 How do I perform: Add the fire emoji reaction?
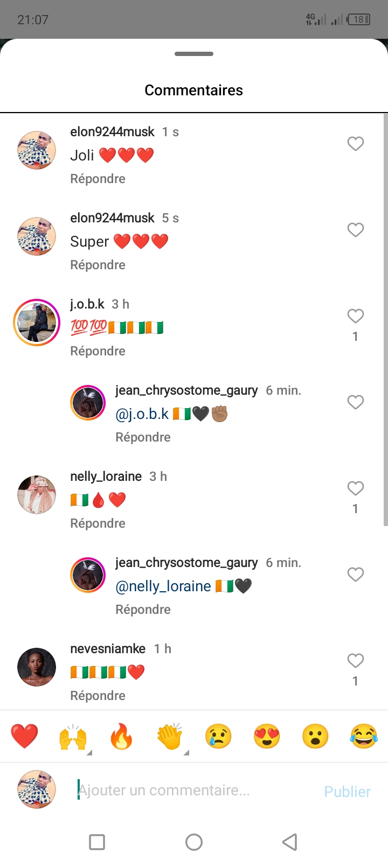pyautogui.click(x=121, y=736)
